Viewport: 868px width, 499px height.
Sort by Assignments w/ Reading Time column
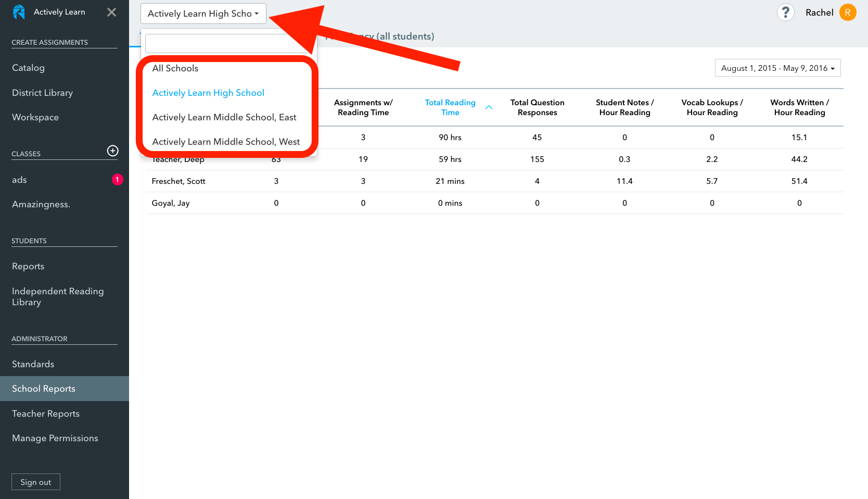(x=363, y=107)
